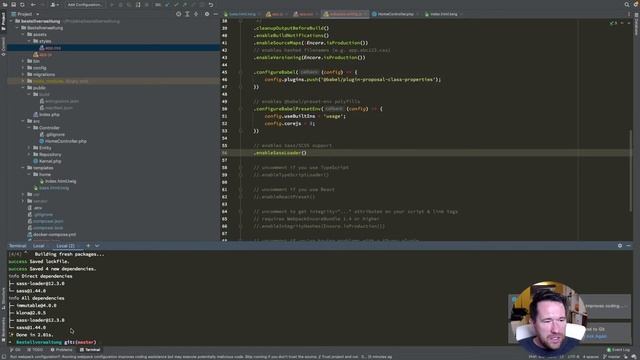
Task: Open the Event Log in status bar
Action: pyautogui.click(x=618, y=350)
